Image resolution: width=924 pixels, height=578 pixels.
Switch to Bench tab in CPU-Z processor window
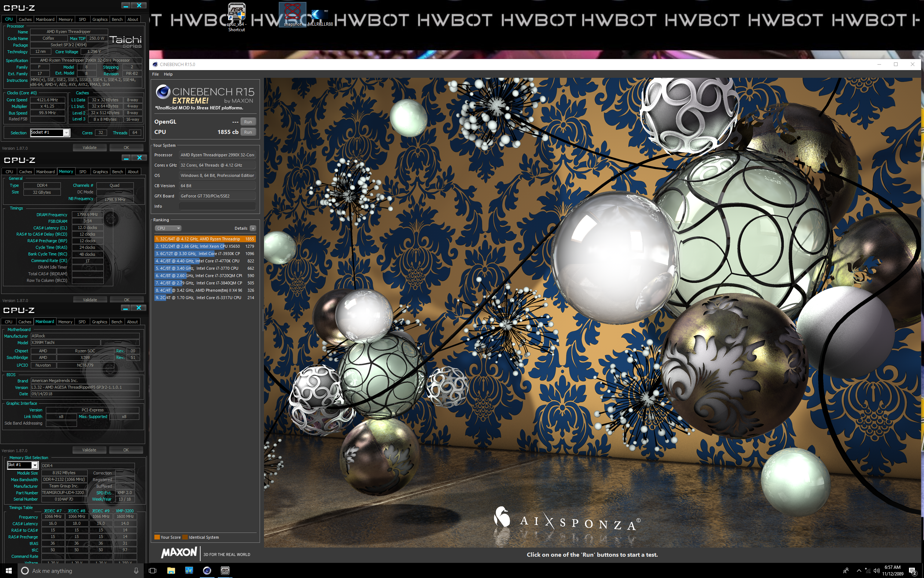[117, 19]
